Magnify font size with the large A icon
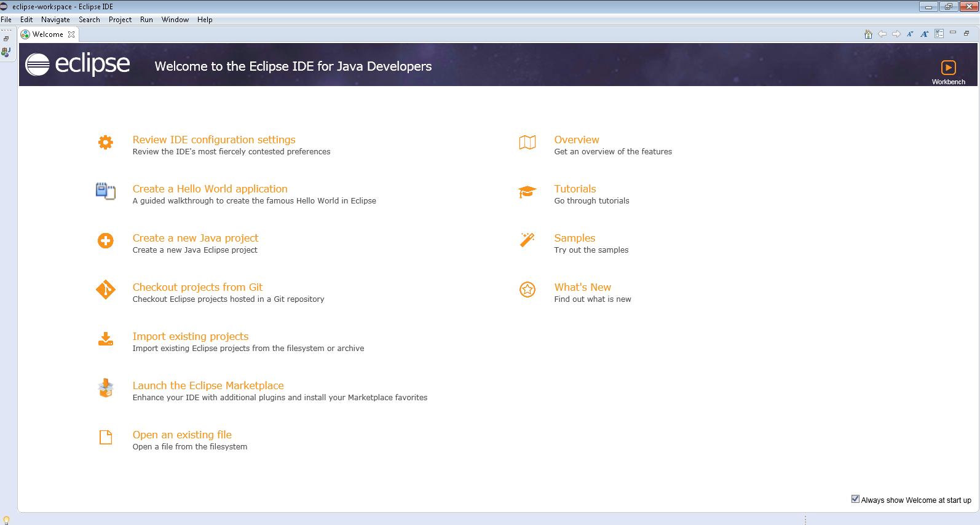The height and width of the screenshot is (525, 980). tap(925, 34)
